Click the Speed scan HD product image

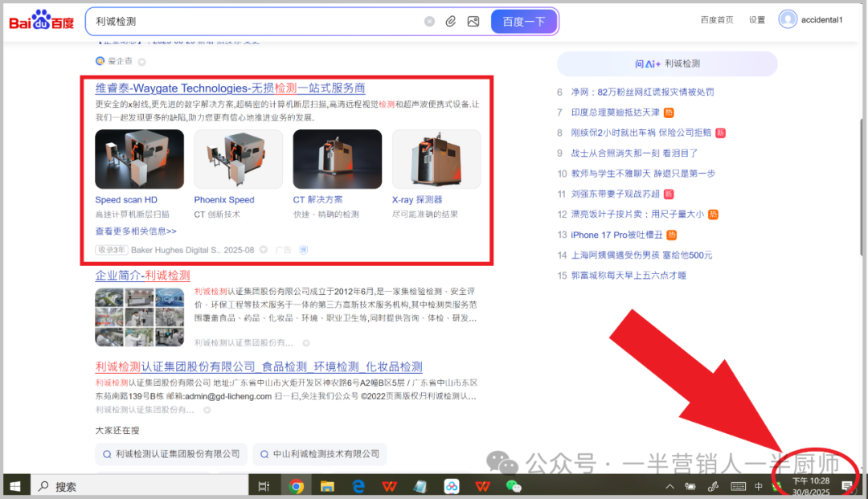click(x=140, y=159)
